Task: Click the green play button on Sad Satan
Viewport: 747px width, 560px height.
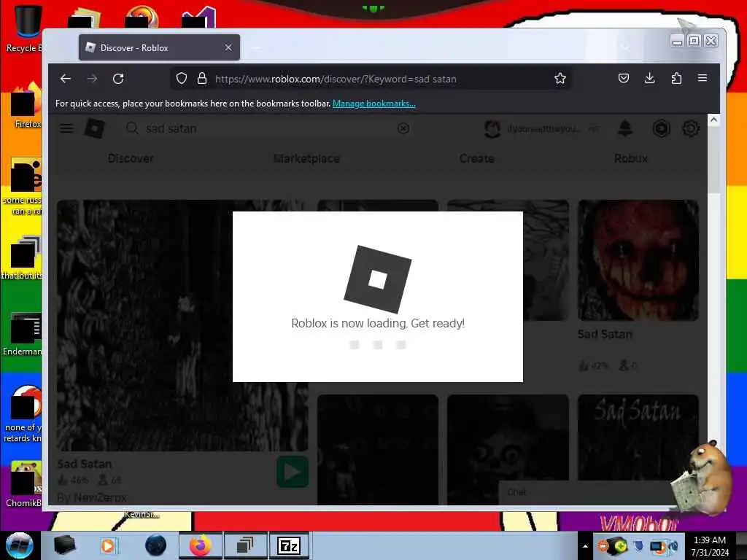Action: tap(292, 472)
